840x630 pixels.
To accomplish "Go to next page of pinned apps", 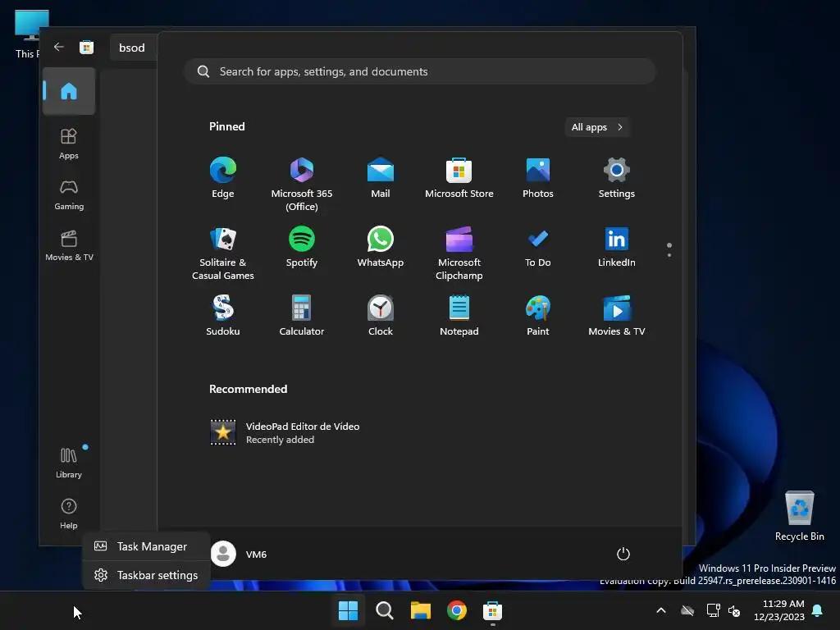I will [x=669, y=255].
